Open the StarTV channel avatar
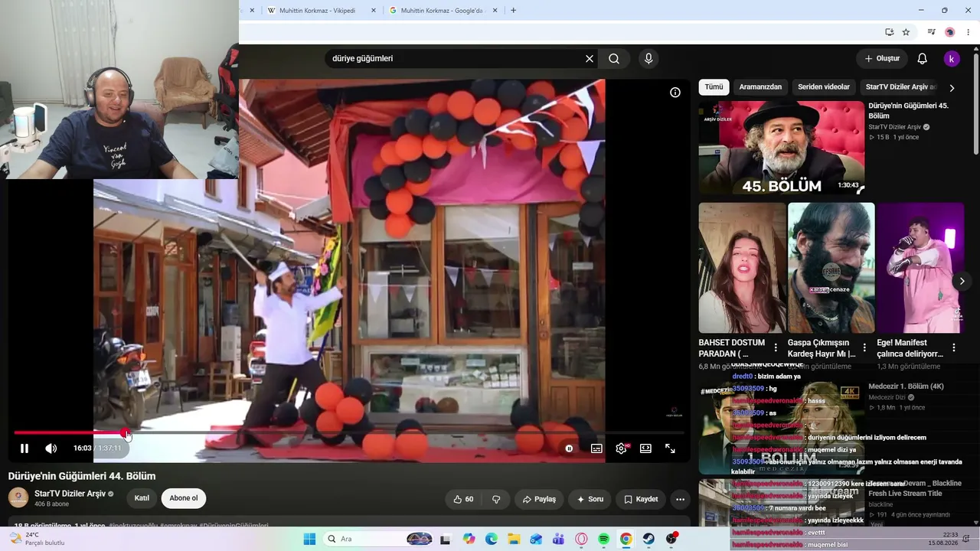Image resolution: width=980 pixels, height=551 pixels. pos(18,498)
